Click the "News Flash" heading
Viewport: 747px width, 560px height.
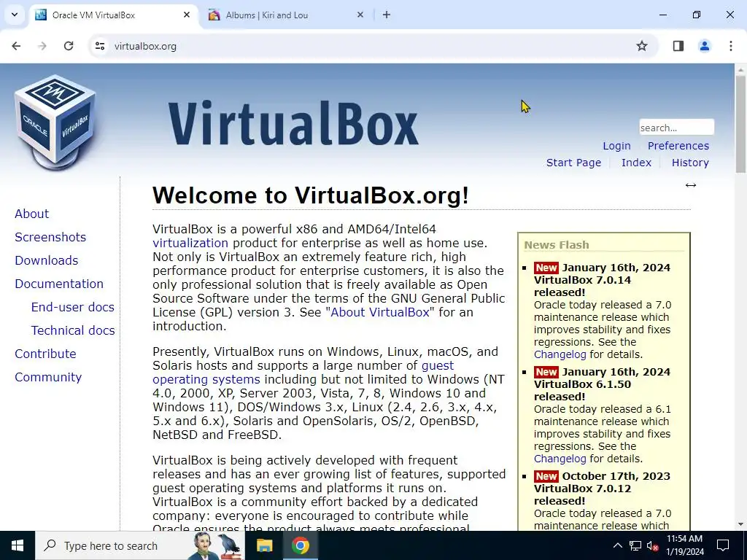coord(557,245)
